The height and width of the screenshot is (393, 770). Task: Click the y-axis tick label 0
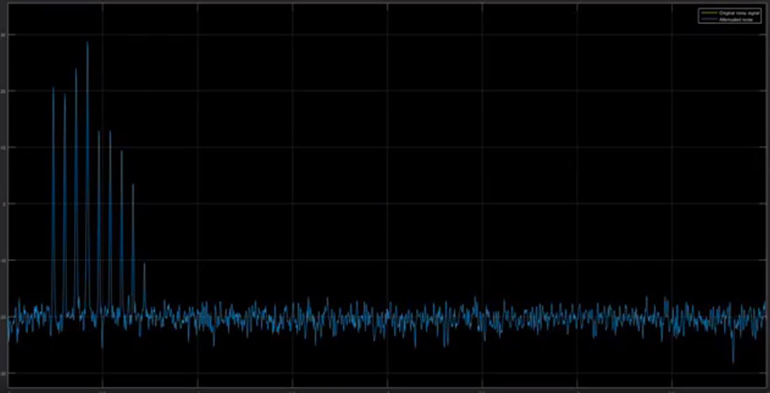point(3,203)
